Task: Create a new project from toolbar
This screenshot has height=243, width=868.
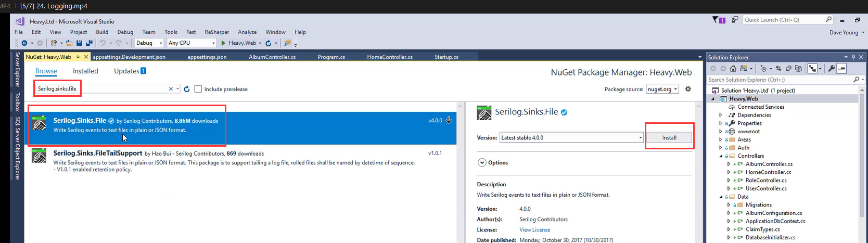Action: [54, 43]
